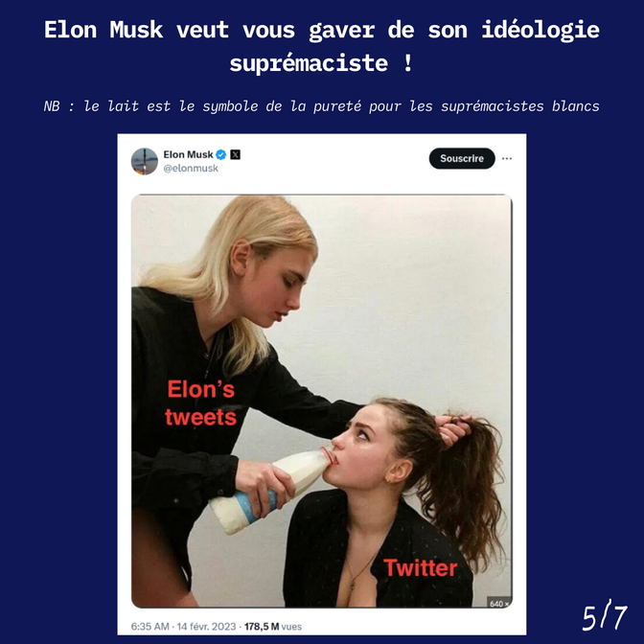Viewport: 644px width, 644px height.
Task: Open the Elon Musk display name link
Action: (x=189, y=155)
